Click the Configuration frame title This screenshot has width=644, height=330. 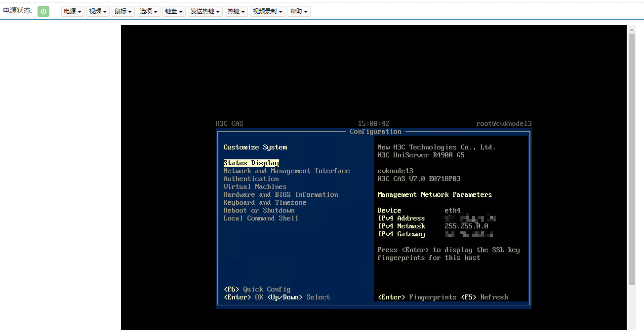click(375, 132)
